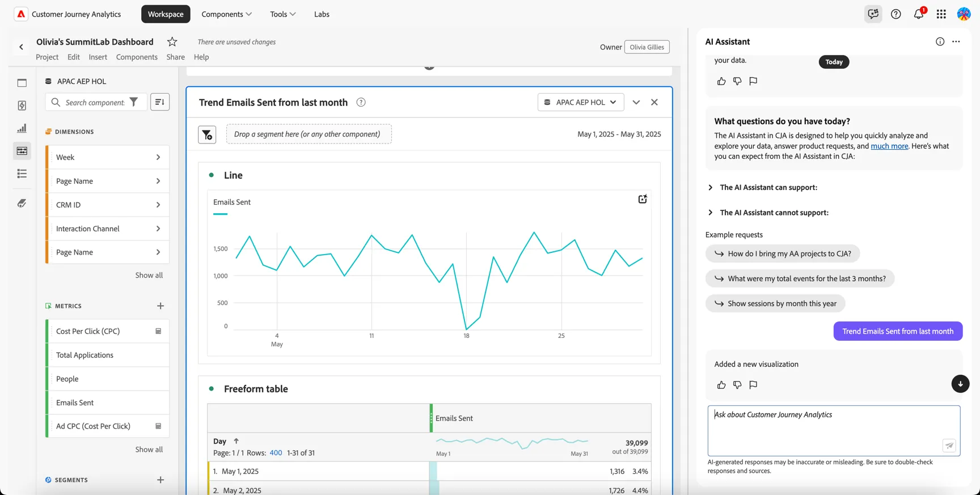Click the segment filter icon in panel
The image size is (980, 495).
point(207,134)
